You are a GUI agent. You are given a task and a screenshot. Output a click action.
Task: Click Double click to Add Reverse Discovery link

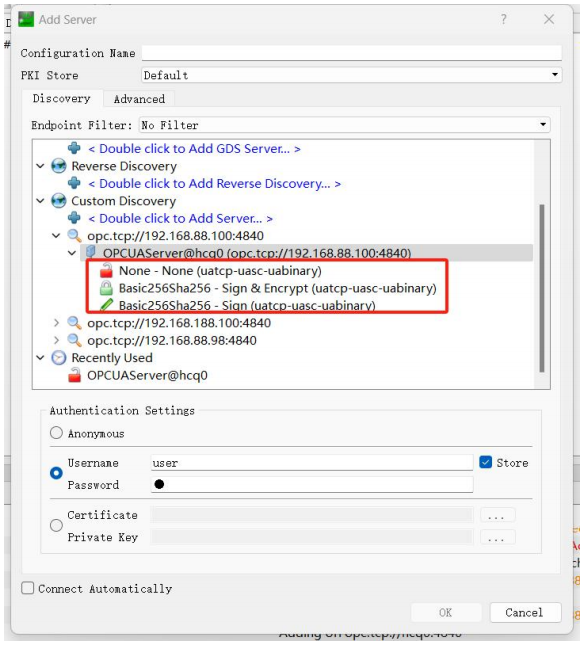click(215, 184)
